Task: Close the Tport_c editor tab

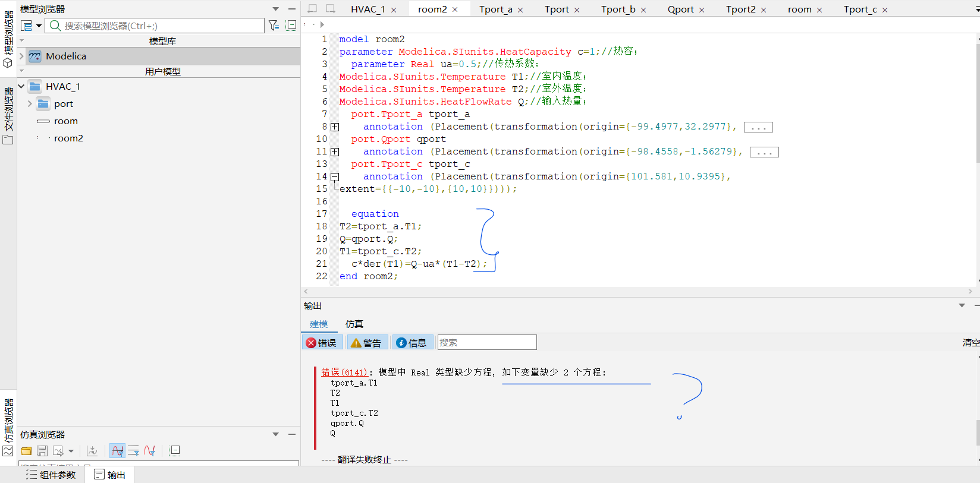Action: 885,10
